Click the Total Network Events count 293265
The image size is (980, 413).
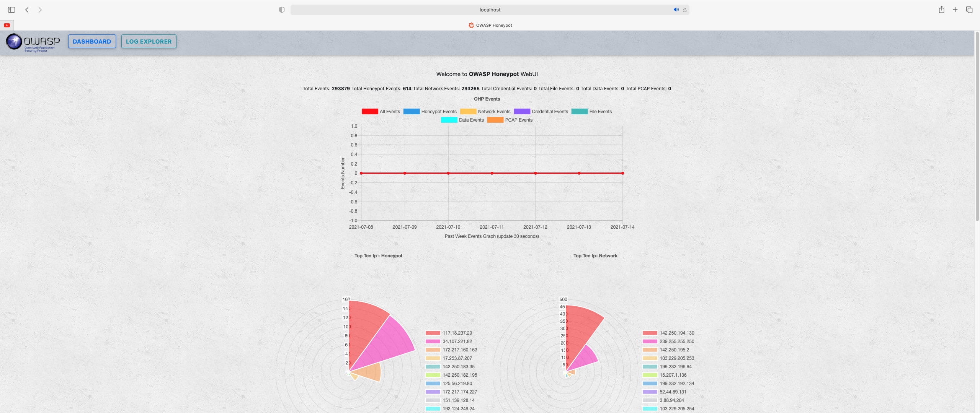pyautogui.click(x=470, y=89)
